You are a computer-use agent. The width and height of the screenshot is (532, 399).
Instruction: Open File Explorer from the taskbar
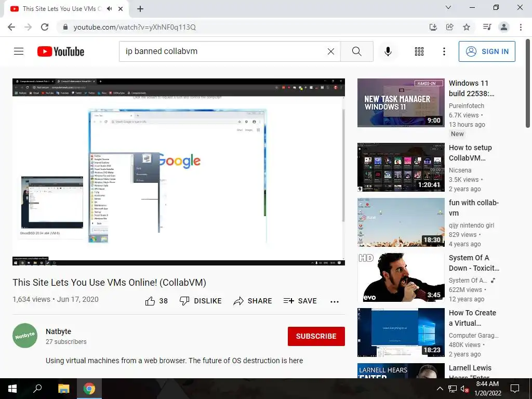pyautogui.click(x=63, y=389)
